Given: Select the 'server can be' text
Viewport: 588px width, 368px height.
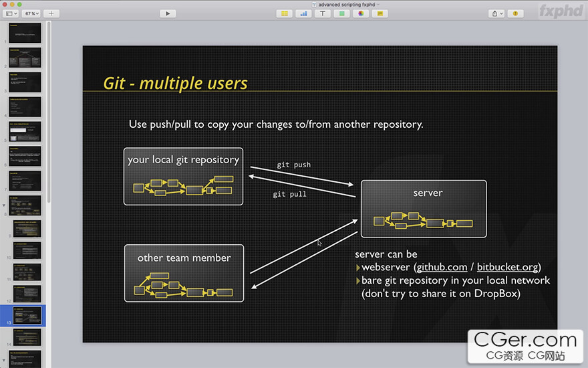Looking at the screenshot, I should click(x=386, y=254).
